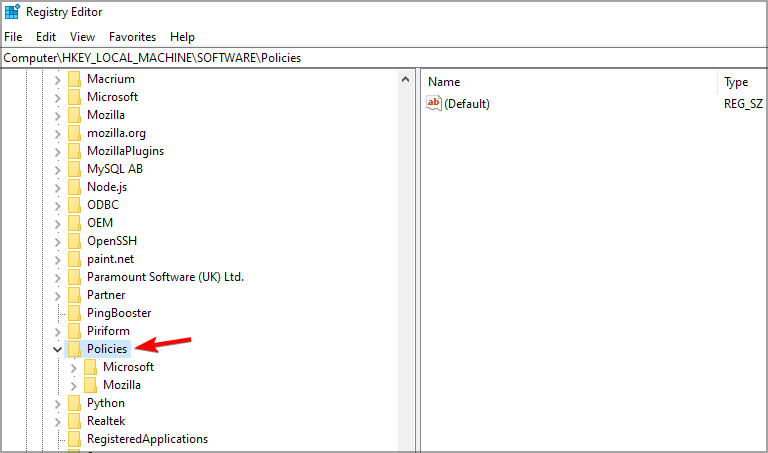
Task: Click the Registry Editor title bar icon
Action: [12, 11]
